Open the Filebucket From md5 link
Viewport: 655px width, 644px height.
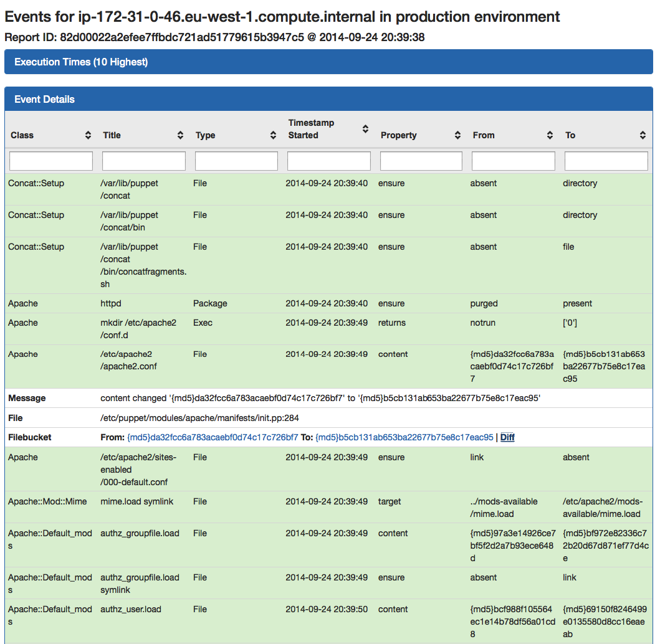click(213, 437)
